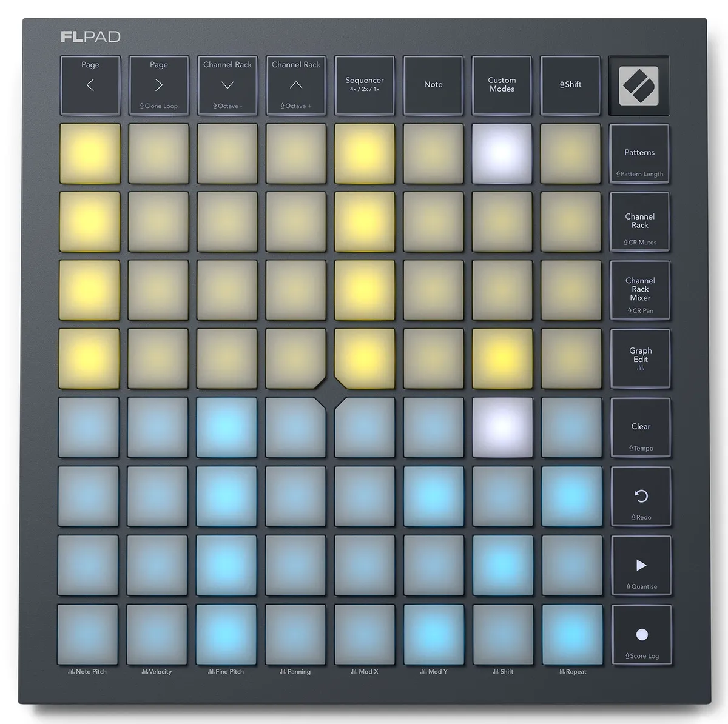Viewport: 728px width, 724px height.
Task: Click the Undo arrow / Redo button
Action: tap(641, 497)
